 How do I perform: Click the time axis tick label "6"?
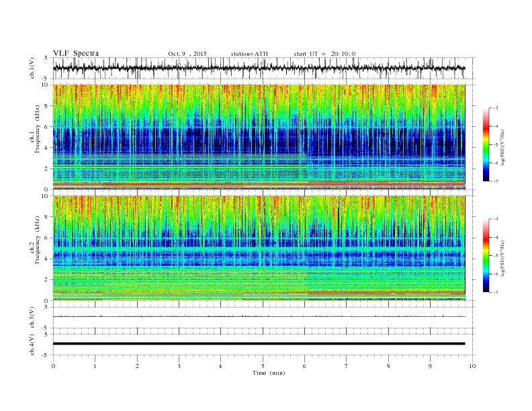[x=305, y=366]
